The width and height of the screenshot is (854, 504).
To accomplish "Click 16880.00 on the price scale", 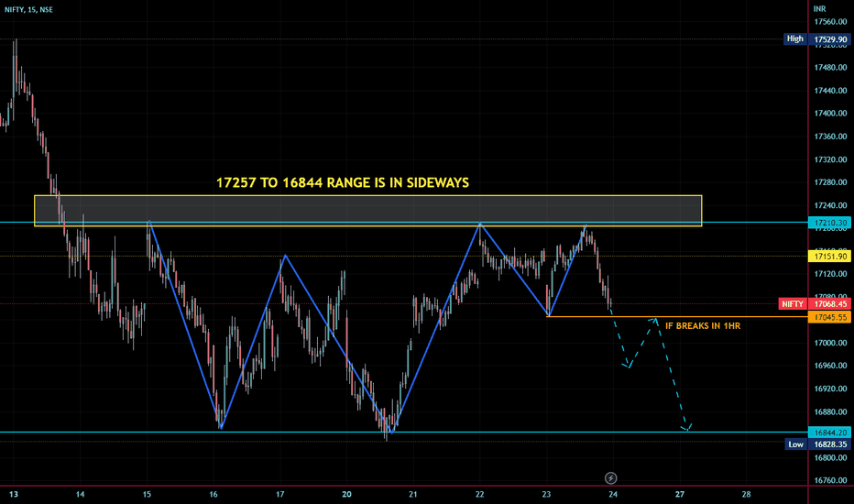I will pyautogui.click(x=830, y=412).
